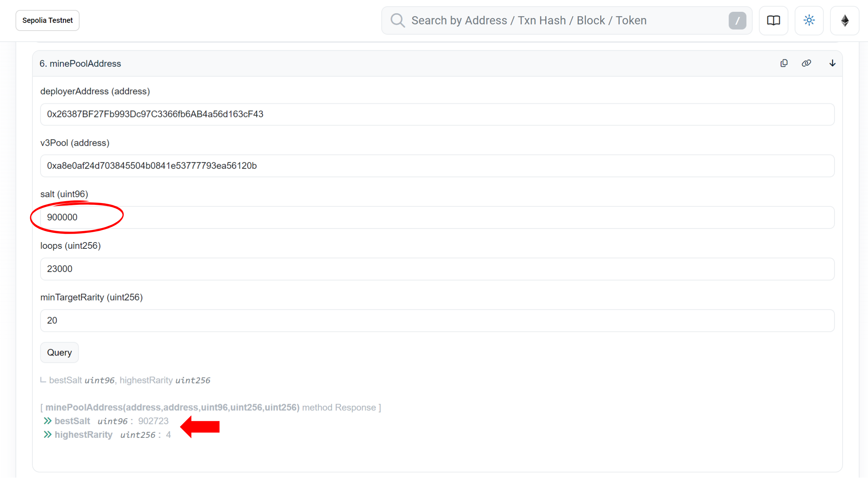Click the 6. minePoolAddress header title
868x485 pixels.
(x=80, y=63)
